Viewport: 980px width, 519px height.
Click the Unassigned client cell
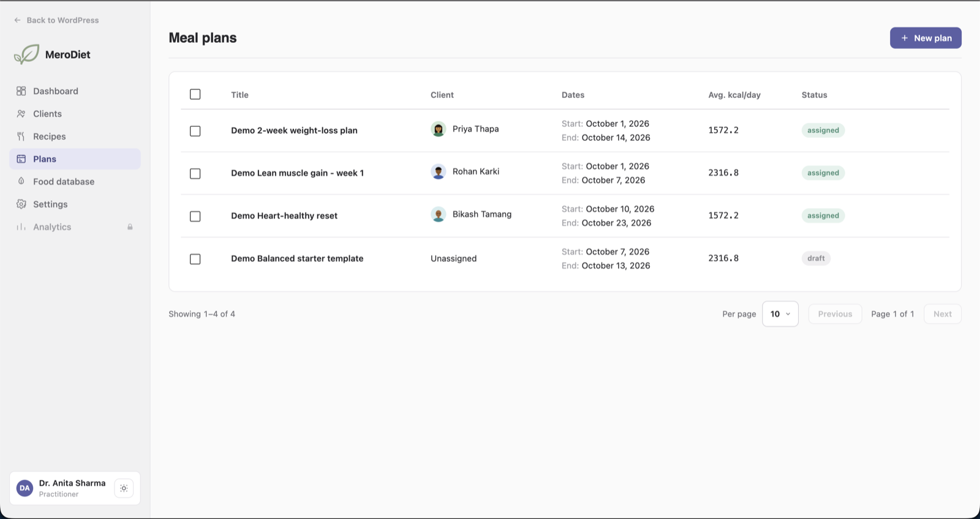click(453, 259)
